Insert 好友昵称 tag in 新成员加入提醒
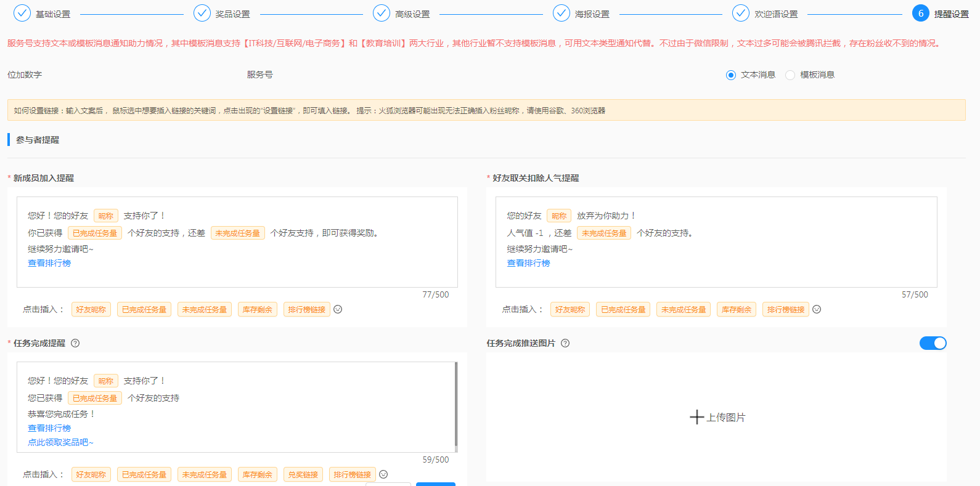Image resolution: width=980 pixels, height=486 pixels. click(x=91, y=309)
